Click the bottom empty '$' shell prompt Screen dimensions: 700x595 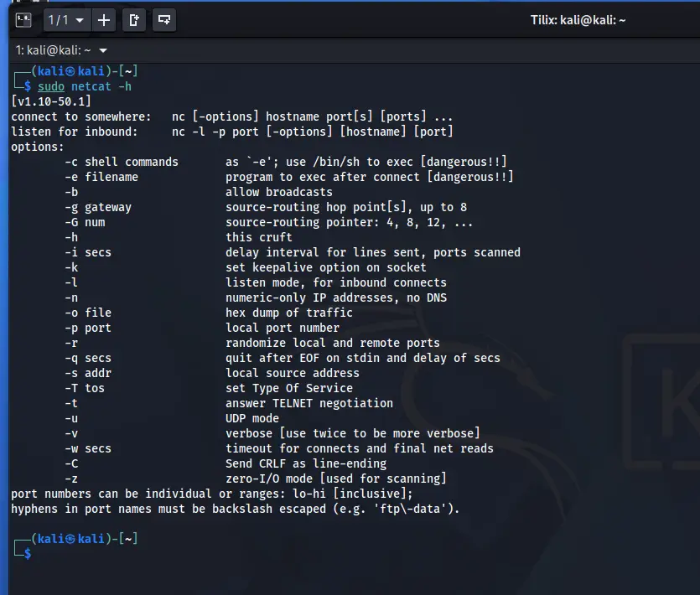28,554
